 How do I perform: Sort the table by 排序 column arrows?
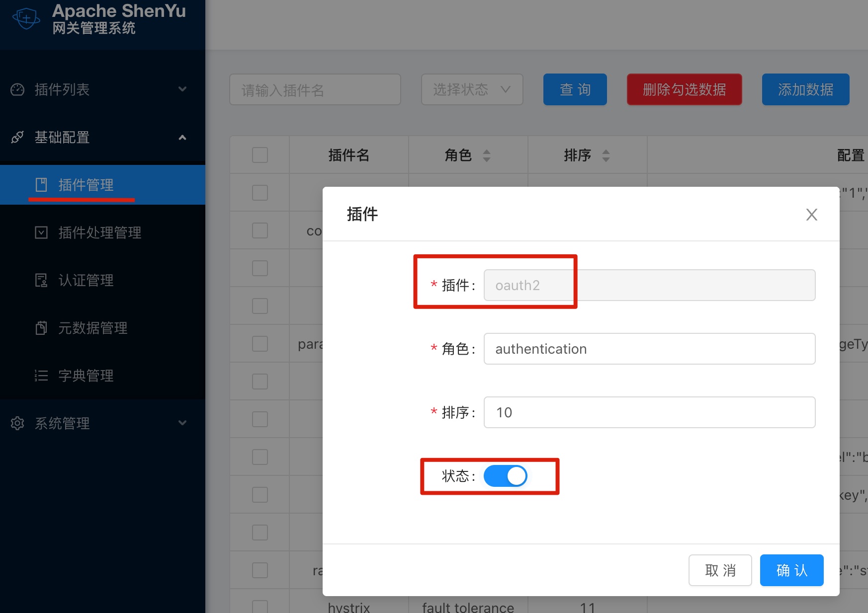606,155
